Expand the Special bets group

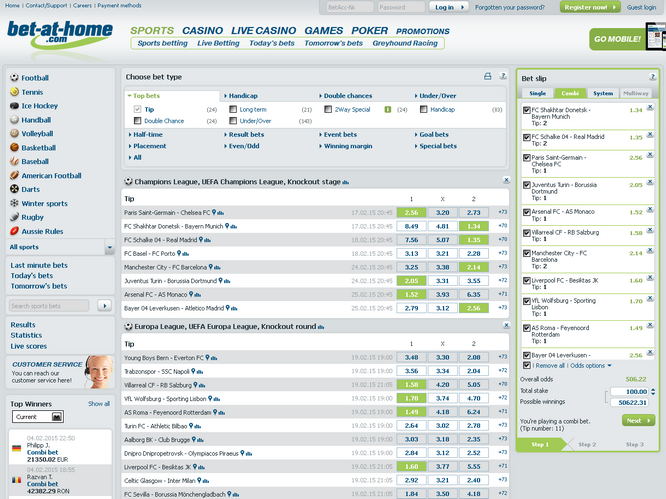(x=436, y=146)
